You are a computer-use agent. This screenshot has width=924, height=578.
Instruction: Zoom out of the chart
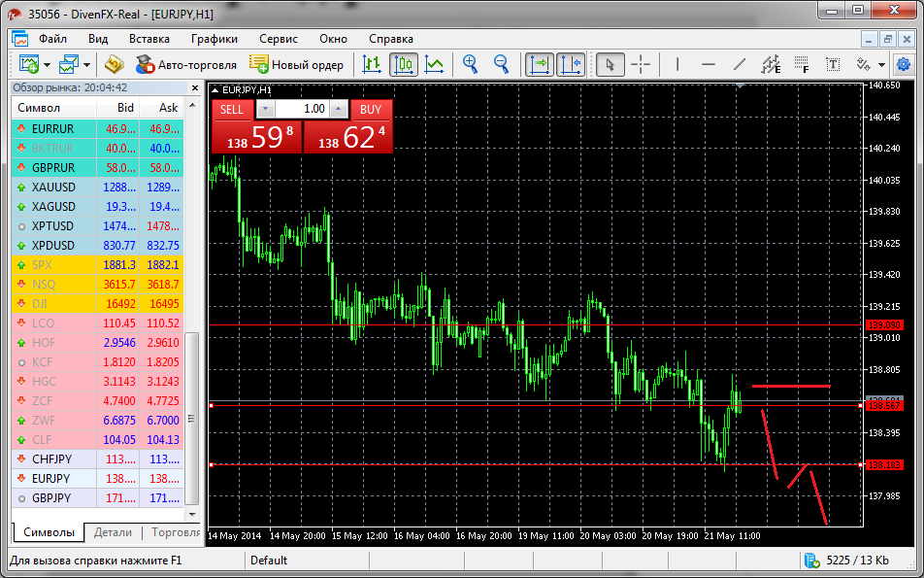coord(502,64)
